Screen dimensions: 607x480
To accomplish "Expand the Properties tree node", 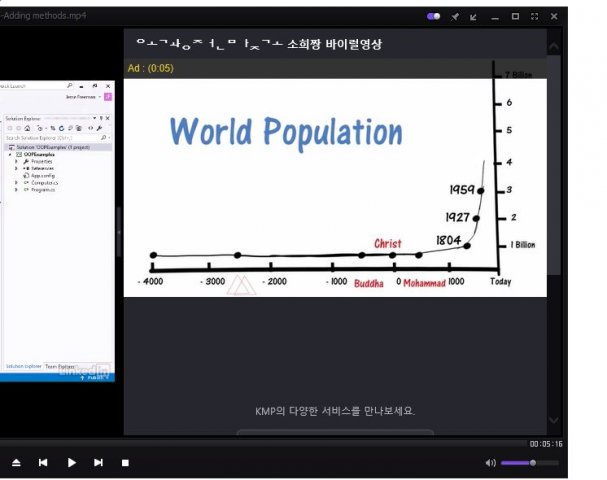I will pos(16,161).
